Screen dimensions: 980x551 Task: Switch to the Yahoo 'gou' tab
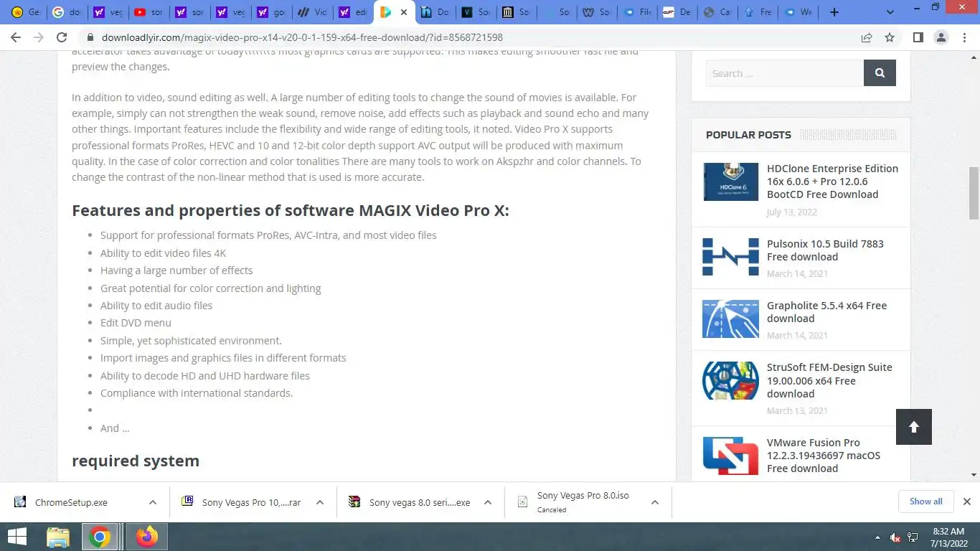click(x=271, y=12)
